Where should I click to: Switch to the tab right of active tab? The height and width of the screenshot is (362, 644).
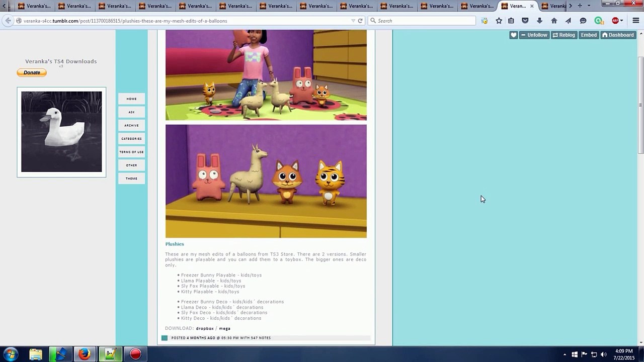point(553,6)
